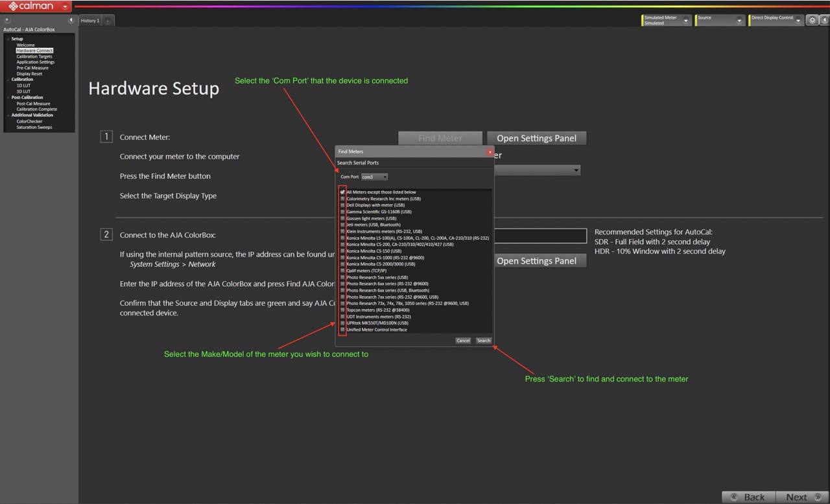
Task: Open Calibration Complete step
Action: (37, 109)
